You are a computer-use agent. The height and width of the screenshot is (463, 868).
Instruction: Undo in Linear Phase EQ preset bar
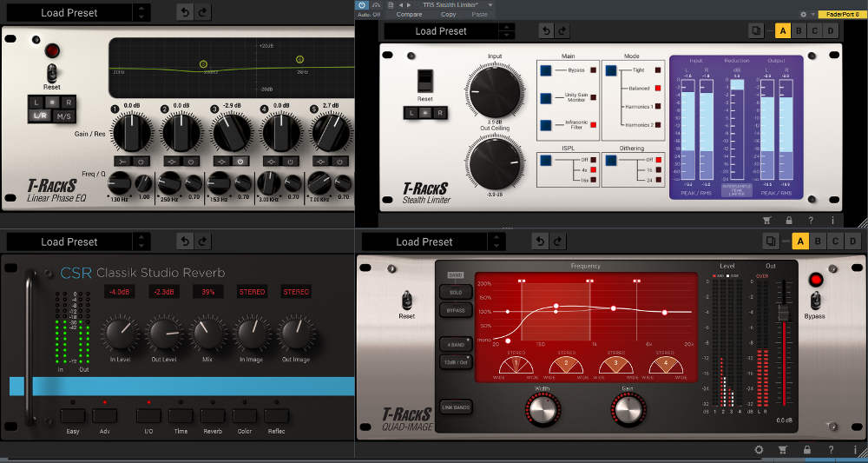186,12
